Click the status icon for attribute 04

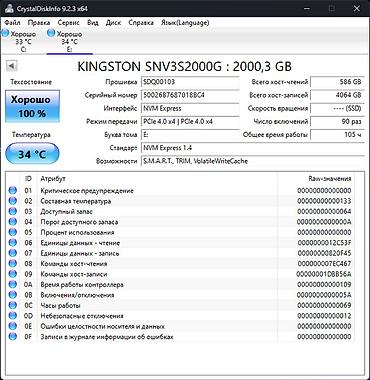coord(13,222)
